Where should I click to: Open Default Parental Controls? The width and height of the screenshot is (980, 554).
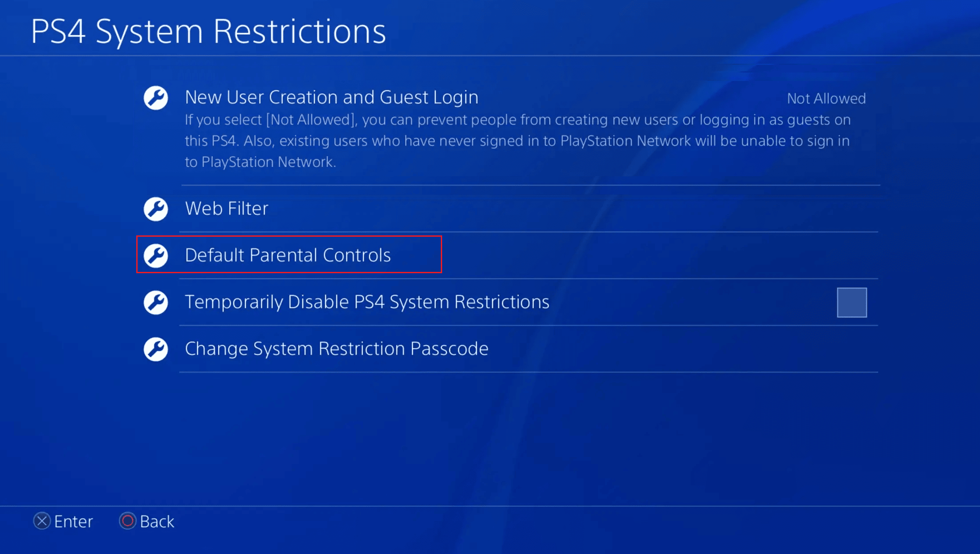point(288,255)
